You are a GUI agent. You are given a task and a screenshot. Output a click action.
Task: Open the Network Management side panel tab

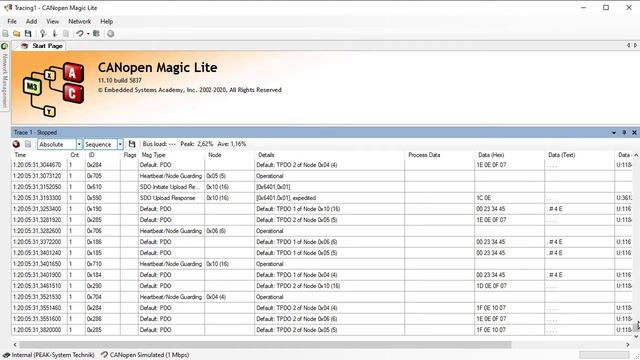4,80
